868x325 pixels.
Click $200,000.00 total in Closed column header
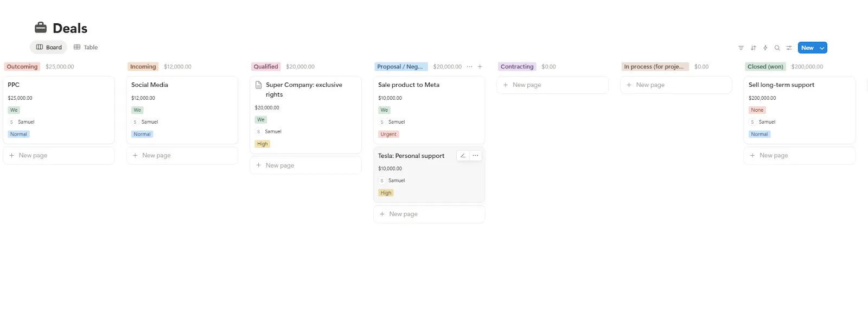pos(807,67)
